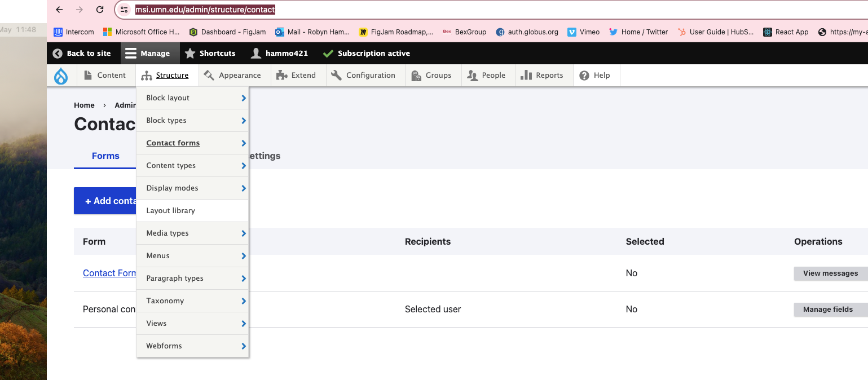
Task: Go back using browser back arrow
Action: (x=59, y=10)
